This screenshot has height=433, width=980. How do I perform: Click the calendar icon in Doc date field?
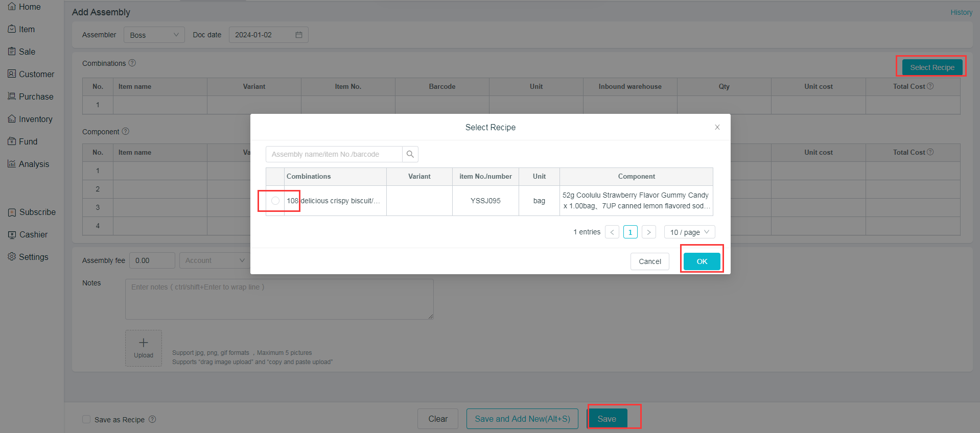(x=299, y=35)
